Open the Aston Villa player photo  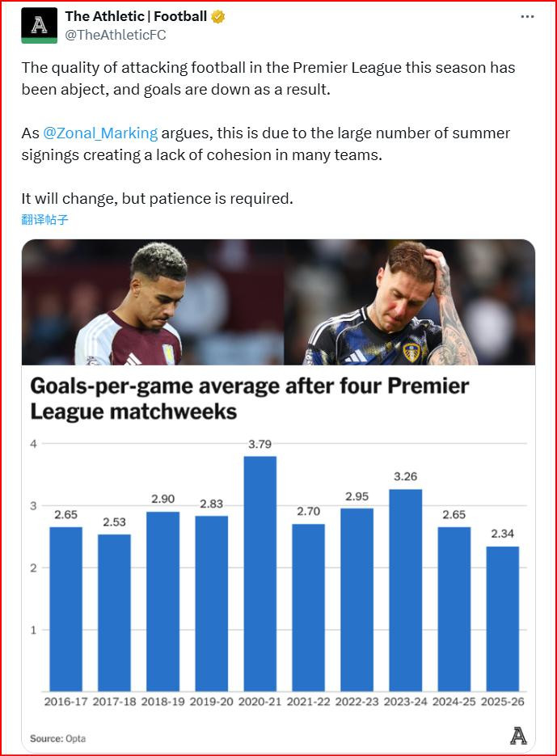(x=154, y=303)
